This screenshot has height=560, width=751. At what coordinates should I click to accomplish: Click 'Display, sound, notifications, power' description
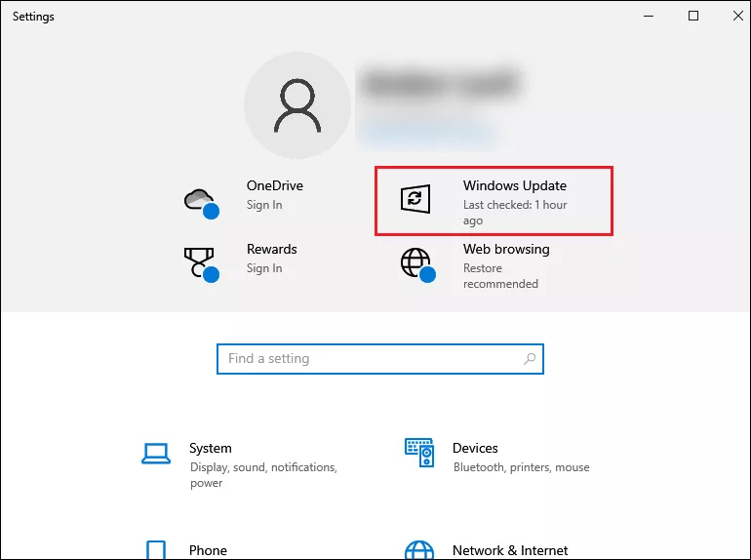(263, 475)
